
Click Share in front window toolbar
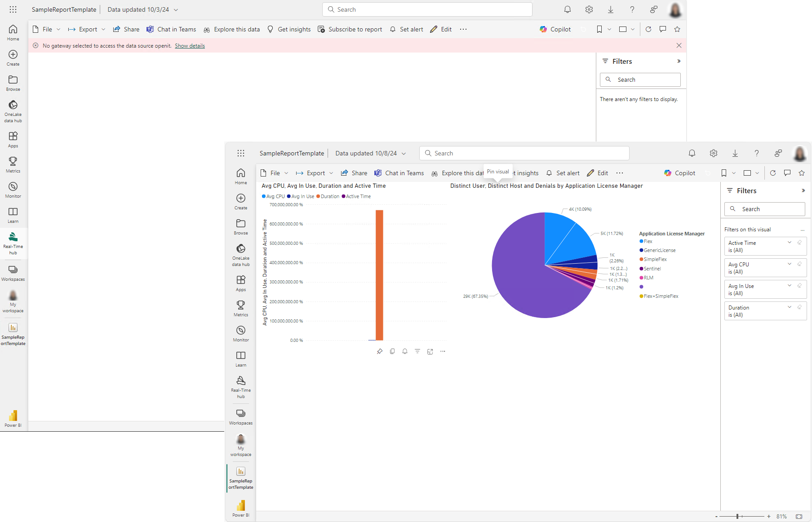354,173
